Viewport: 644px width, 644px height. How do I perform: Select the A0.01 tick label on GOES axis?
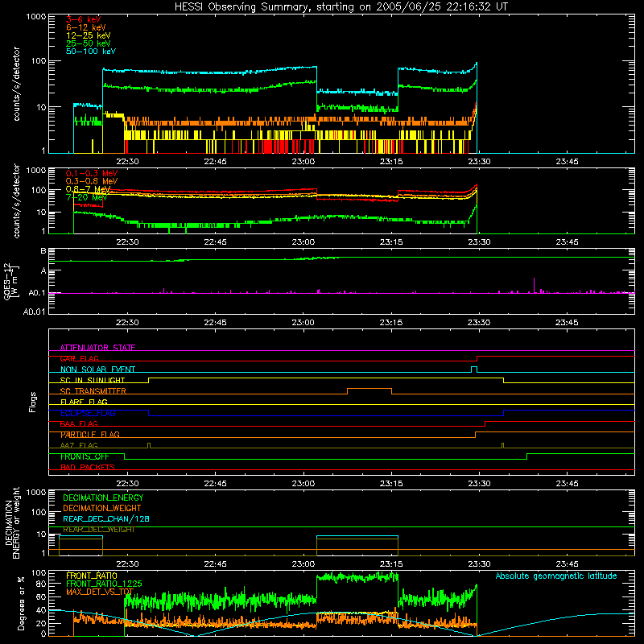34,312
